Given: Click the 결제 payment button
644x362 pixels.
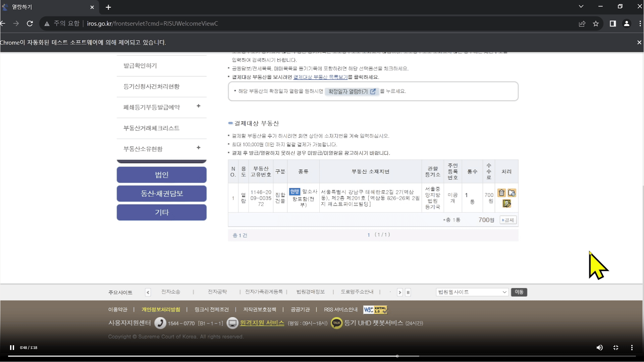Looking at the screenshot, I should coord(508,220).
